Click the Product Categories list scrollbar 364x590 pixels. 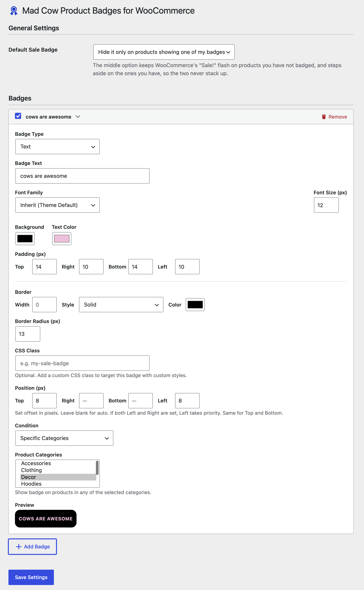coord(97,468)
